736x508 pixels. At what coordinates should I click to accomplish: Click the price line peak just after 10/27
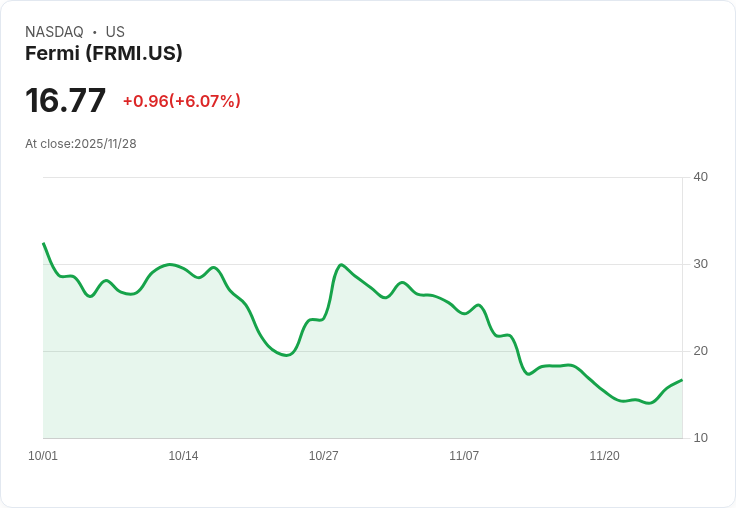(x=341, y=265)
